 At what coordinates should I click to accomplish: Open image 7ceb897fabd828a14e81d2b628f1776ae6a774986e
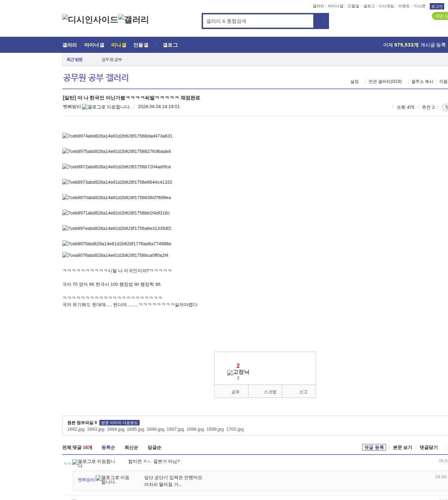pos(117,244)
